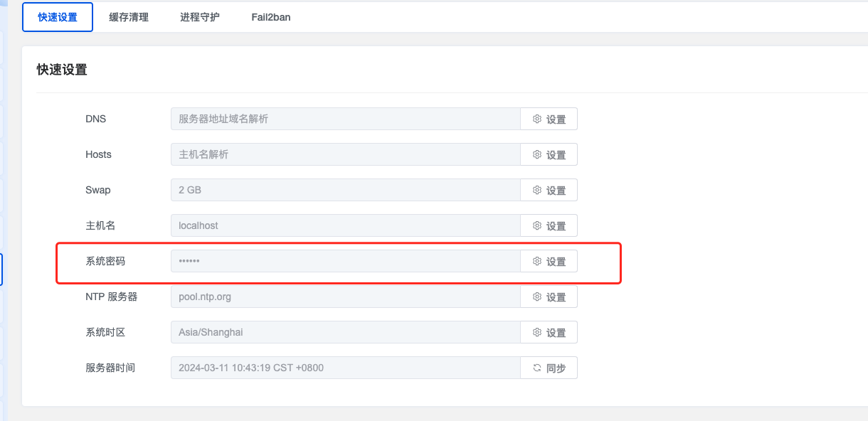The width and height of the screenshot is (868, 421).
Task: Switch to the 缓存清理 tab
Action: click(x=129, y=17)
